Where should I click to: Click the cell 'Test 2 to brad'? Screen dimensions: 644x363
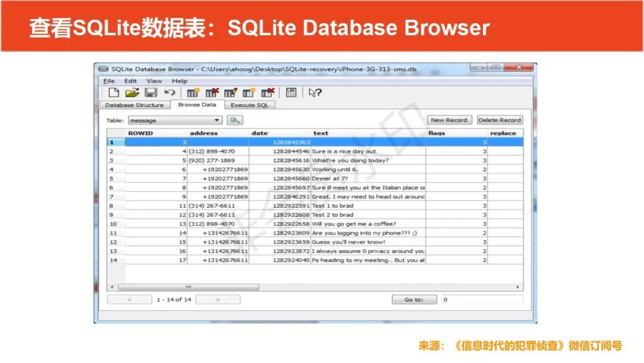(x=369, y=214)
